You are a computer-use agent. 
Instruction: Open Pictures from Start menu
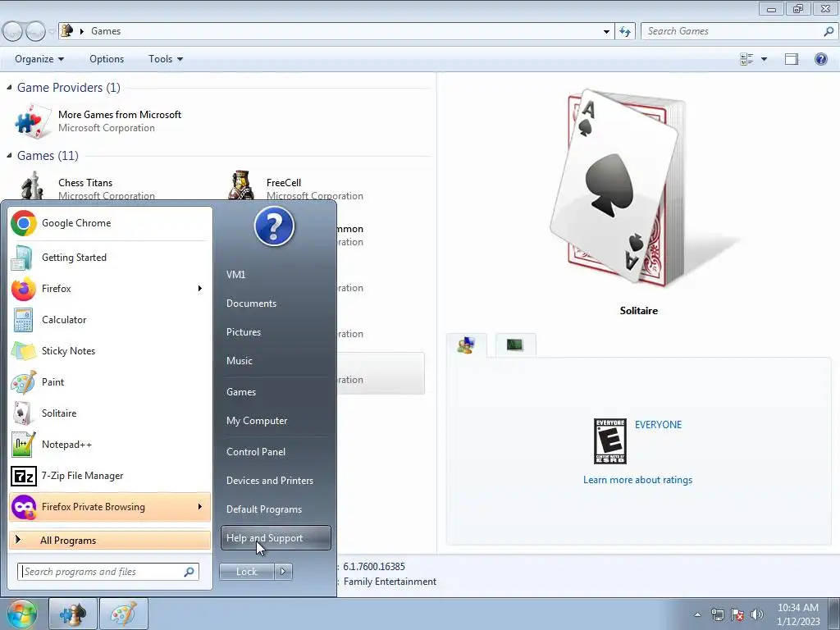276,332
